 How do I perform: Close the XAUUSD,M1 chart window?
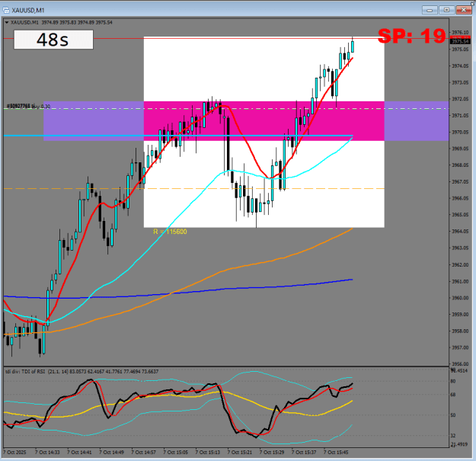464,10
